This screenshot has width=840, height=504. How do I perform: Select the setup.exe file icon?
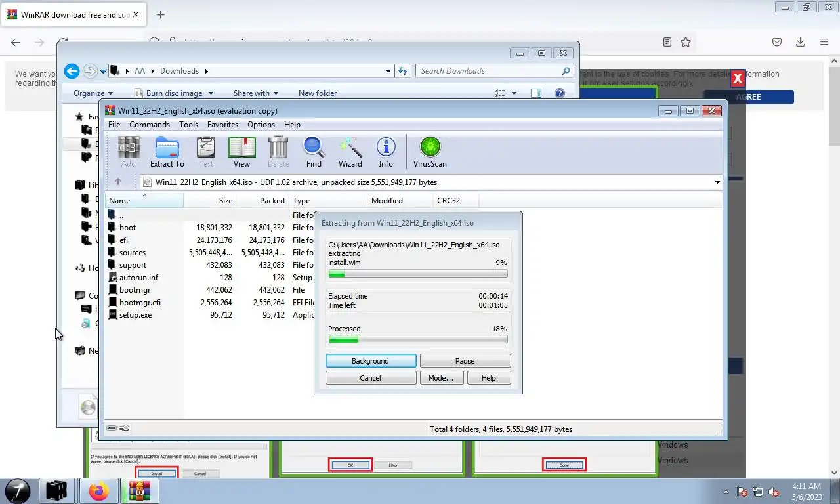click(x=112, y=314)
